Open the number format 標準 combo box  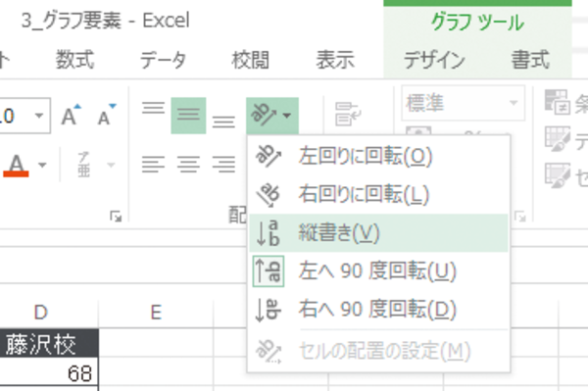click(x=464, y=103)
